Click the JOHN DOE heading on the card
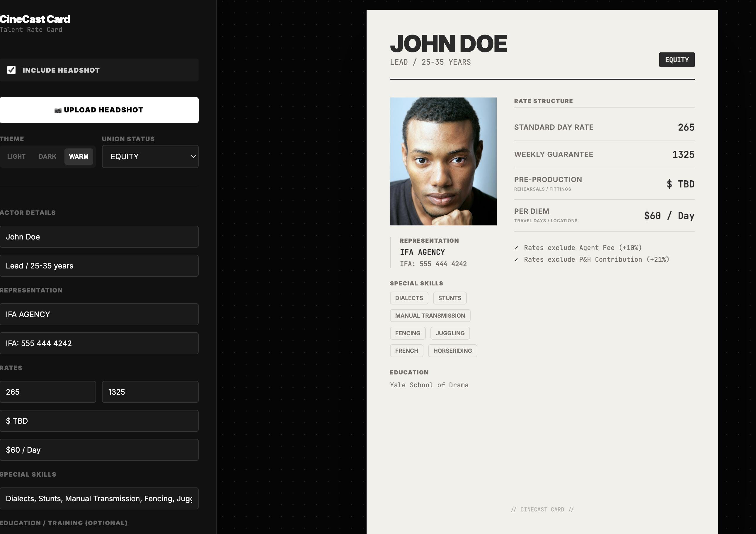Viewport: 756px width, 534px height. (x=448, y=44)
